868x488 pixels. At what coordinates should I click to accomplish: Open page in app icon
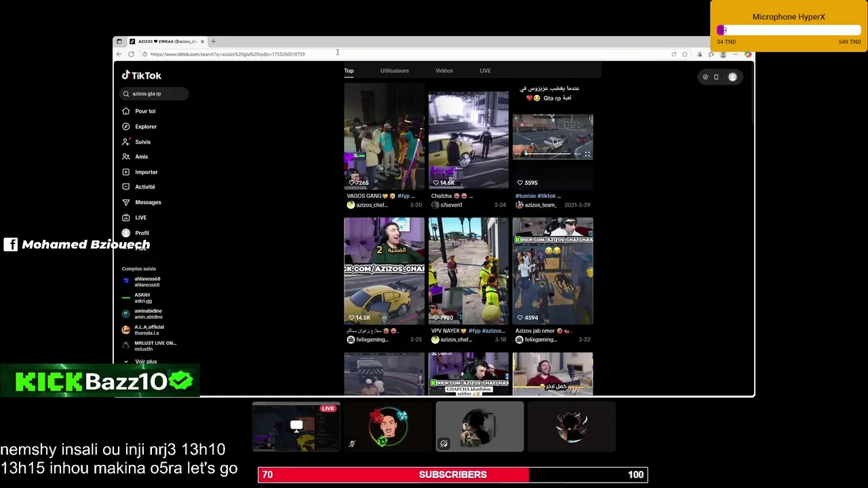pyautogui.click(x=674, y=54)
